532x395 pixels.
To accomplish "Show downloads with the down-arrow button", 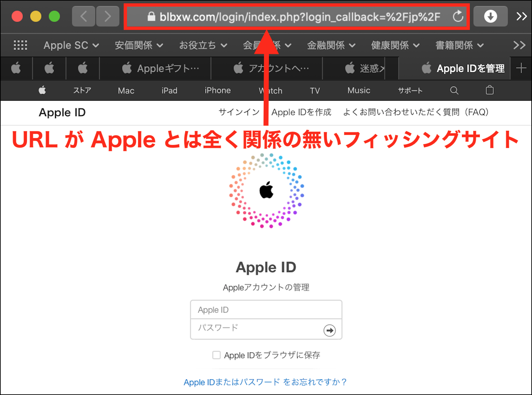I will click(490, 16).
